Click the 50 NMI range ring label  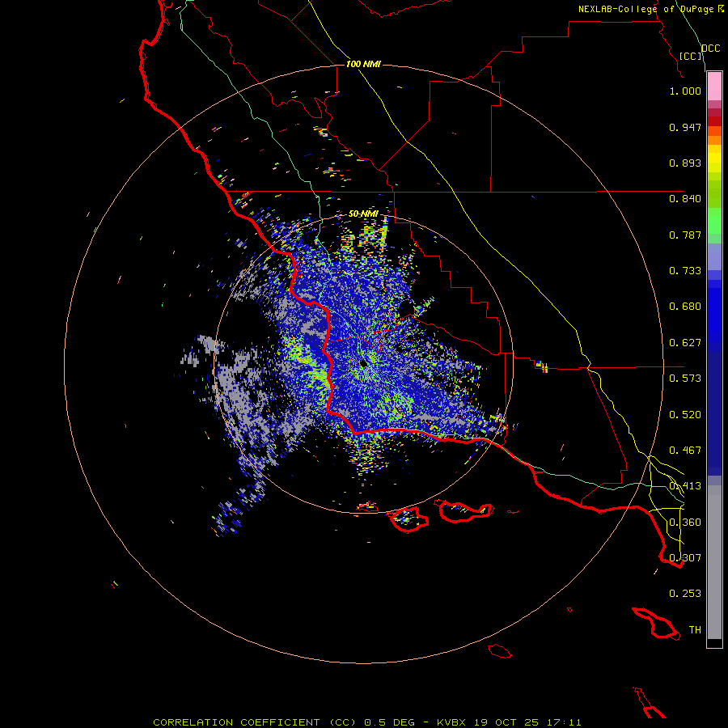(363, 214)
